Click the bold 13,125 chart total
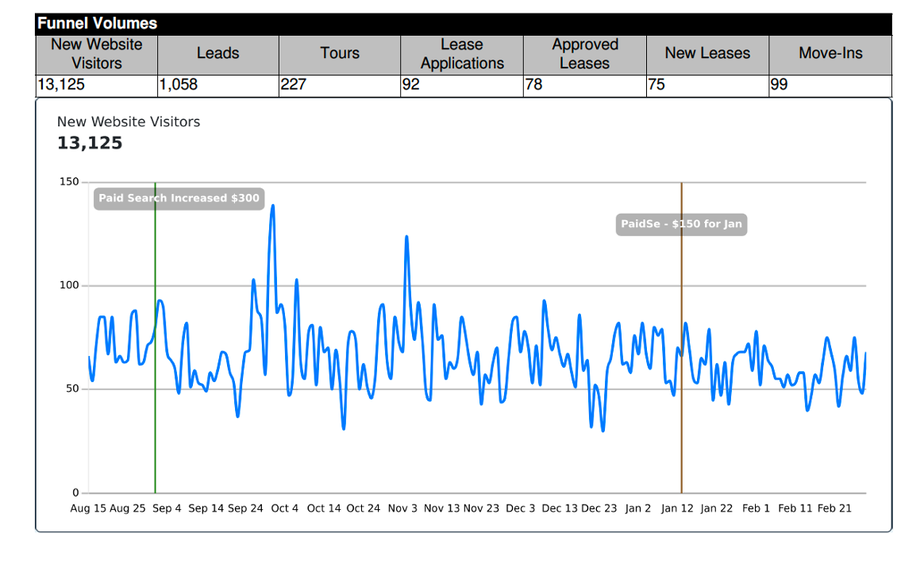Viewport: 924px width, 572px height. (90, 143)
